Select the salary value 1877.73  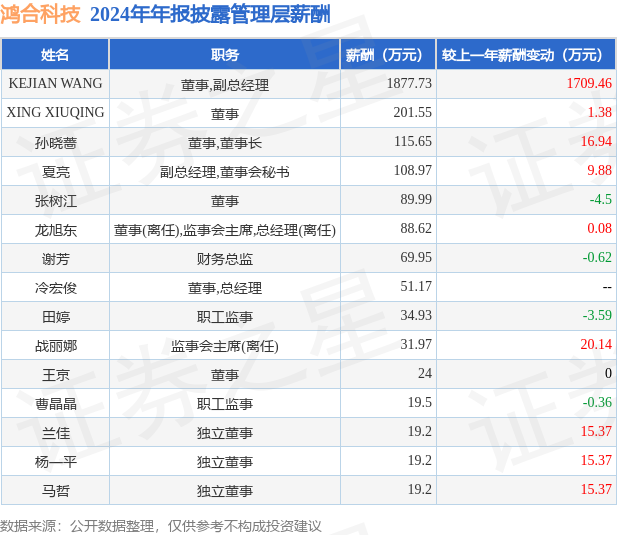pos(409,83)
